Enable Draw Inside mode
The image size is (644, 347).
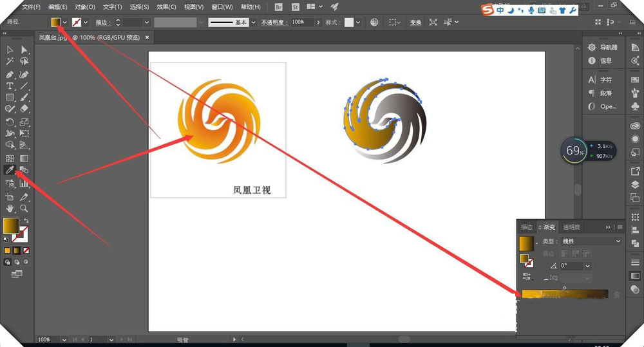coord(26,262)
